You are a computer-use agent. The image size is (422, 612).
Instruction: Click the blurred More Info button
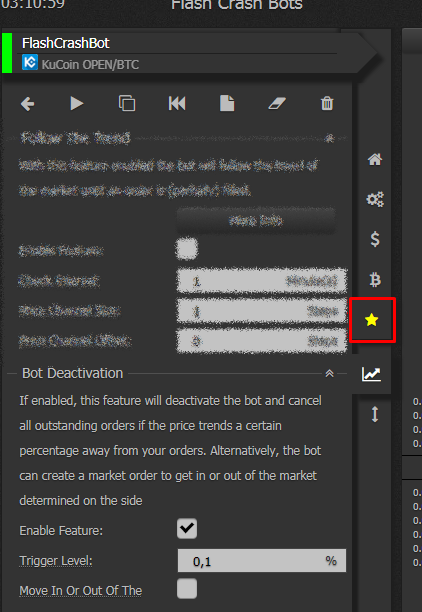tap(256, 221)
